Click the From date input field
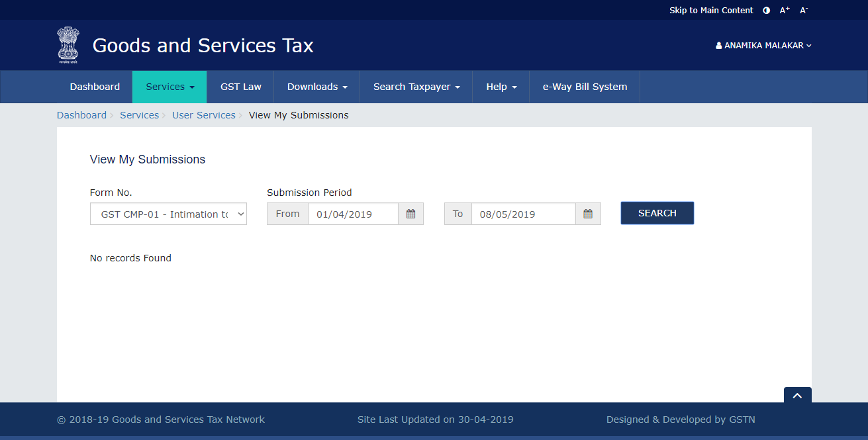Image resolution: width=868 pixels, height=440 pixels. click(x=353, y=214)
